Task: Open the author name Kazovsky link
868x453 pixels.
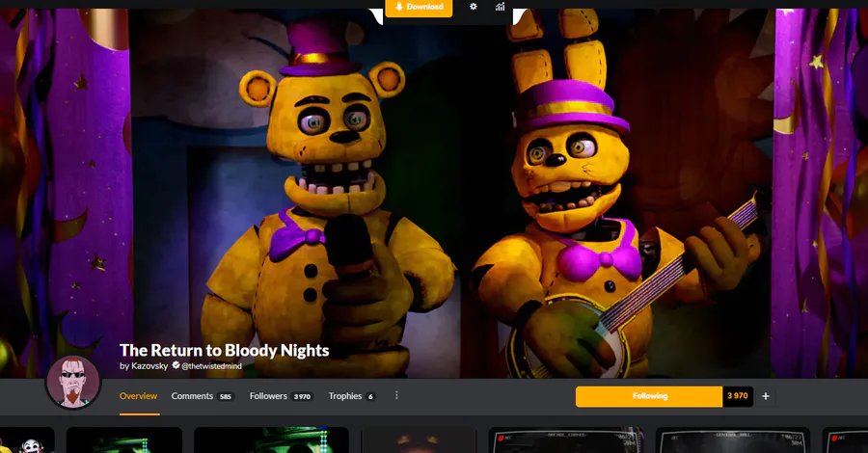Action: 149,365
